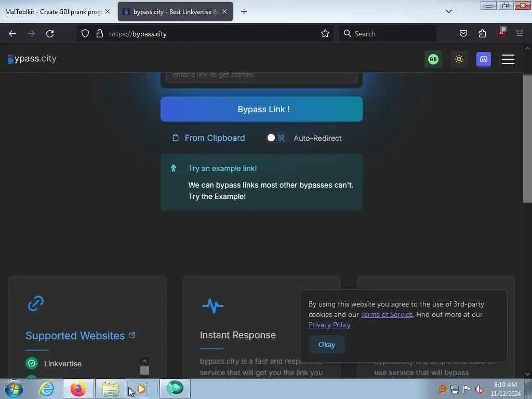Screen dimensions: 532x399
Task: Close the MalToolkit tab
Action: (x=108, y=11)
